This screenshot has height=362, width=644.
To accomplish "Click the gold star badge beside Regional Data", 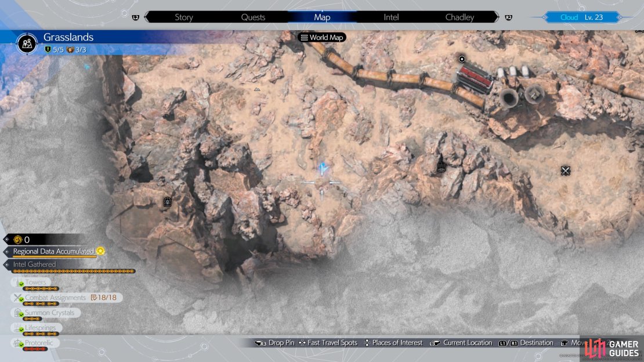I will click(x=100, y=251).
